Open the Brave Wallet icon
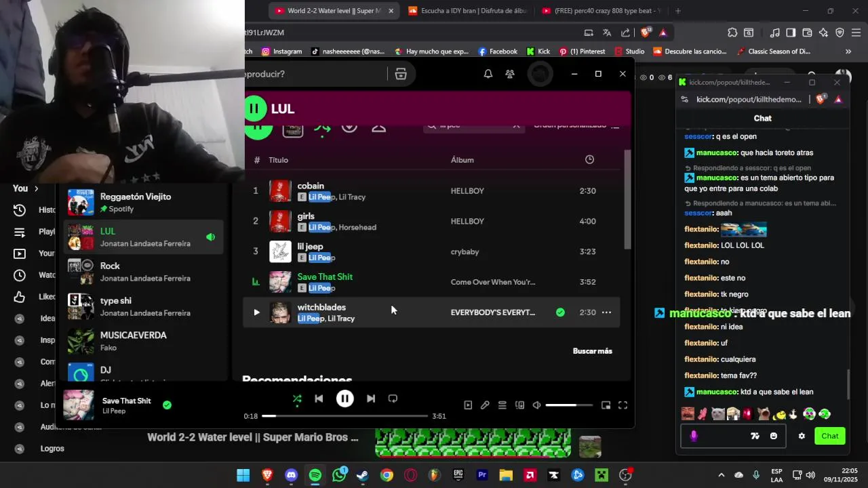Viewport: 868px width, 488px height. [x=807, y=33]
